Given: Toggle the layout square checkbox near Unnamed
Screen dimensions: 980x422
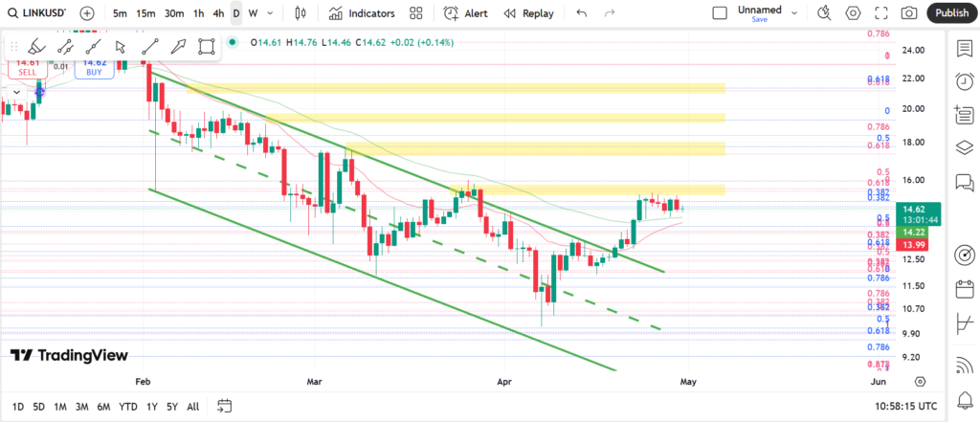Looking at the screenshot, I should pyautogui.click(x=721, y=13).
